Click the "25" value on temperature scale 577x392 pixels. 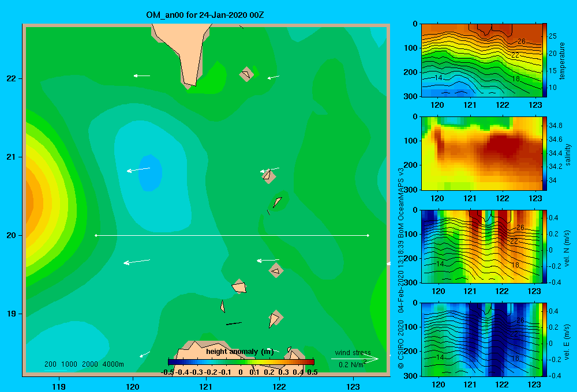coord(553,36)
